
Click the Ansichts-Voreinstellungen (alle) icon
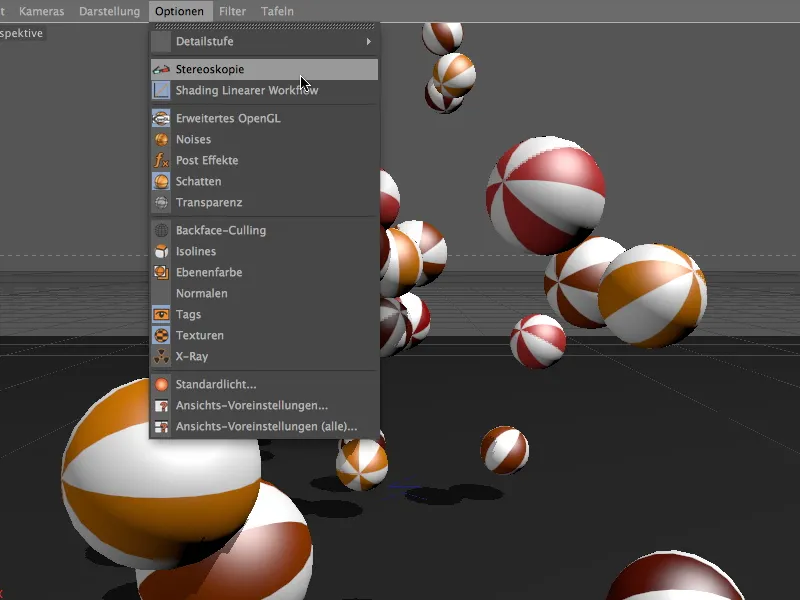point(161,427)
